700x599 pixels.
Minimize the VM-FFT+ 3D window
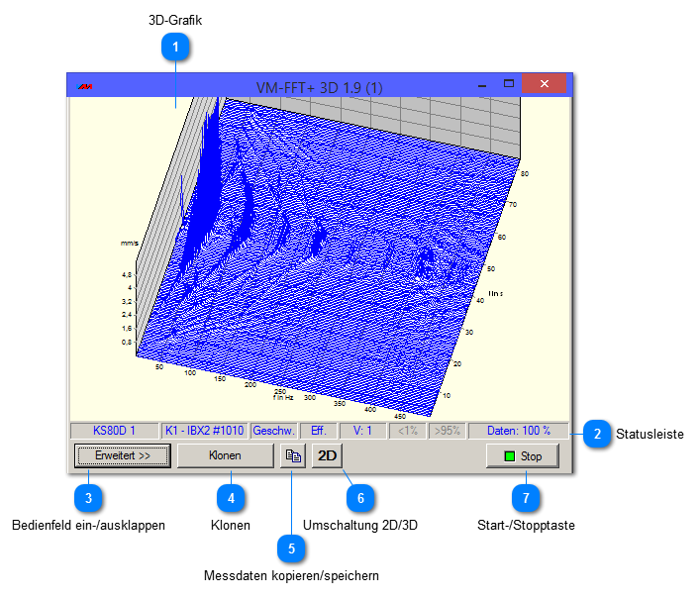pyautogui.click(x=482, y=86)
